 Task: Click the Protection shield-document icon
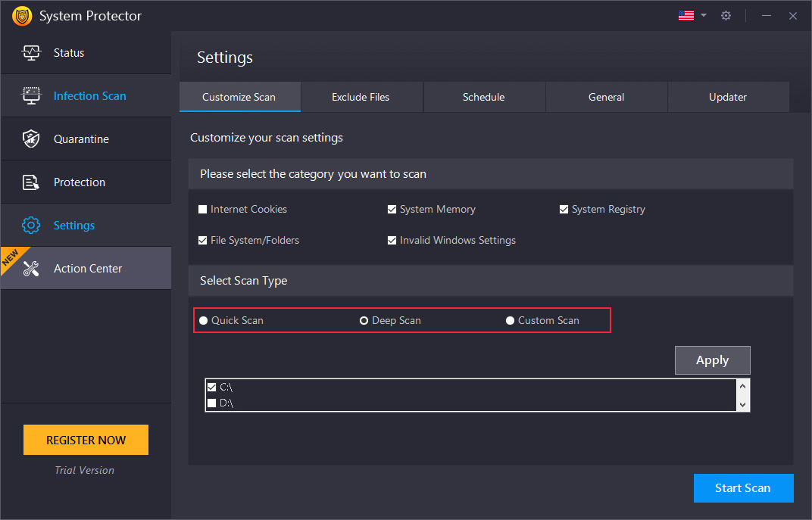pyautogui.click(x=31, y=182)
